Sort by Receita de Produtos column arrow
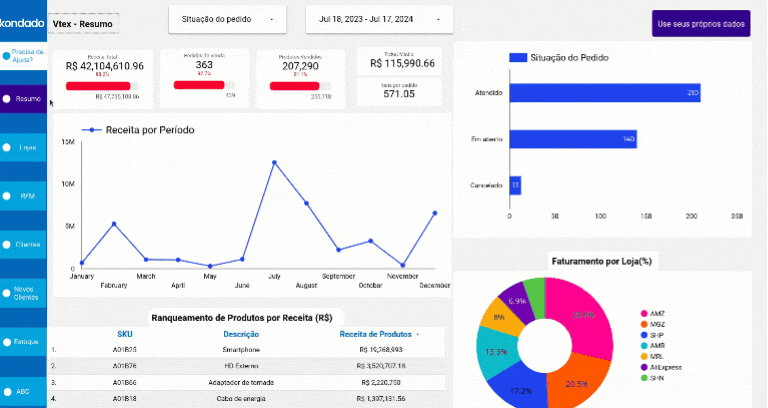768x408 pixels. point(418,334)
